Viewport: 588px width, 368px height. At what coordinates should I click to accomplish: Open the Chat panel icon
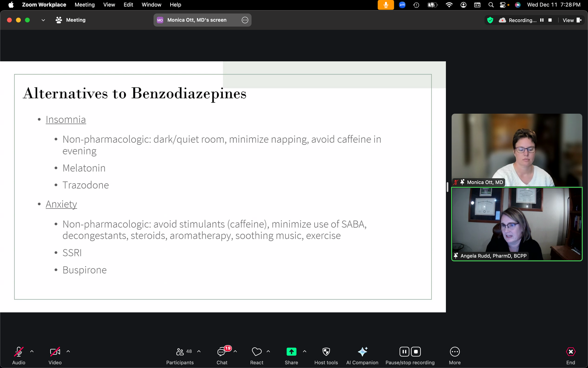pos(221,352)
